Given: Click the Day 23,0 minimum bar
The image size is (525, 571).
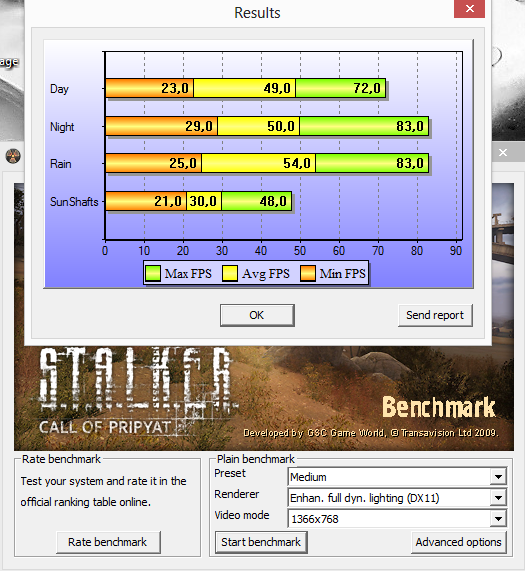Looking at the screenshot, I should (150, 88).
